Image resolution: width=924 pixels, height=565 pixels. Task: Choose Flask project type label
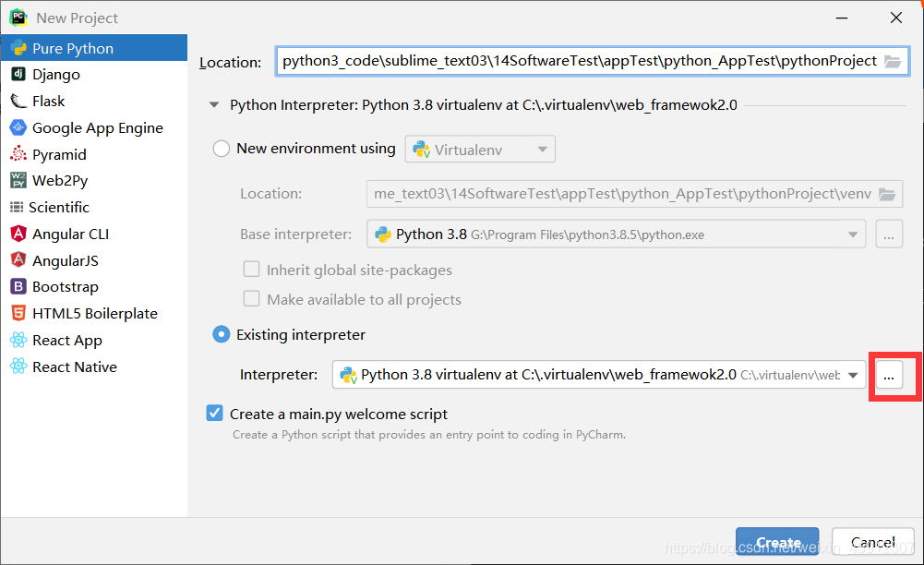[48, 101]
